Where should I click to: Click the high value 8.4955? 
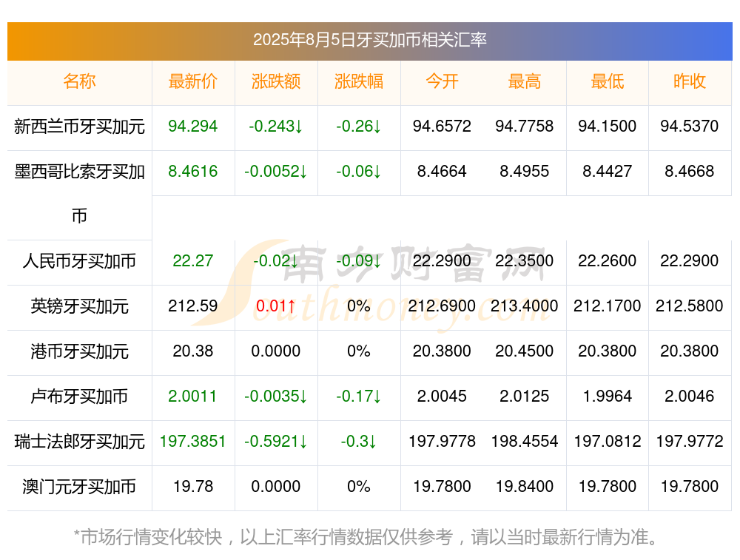tap(525, 172)
